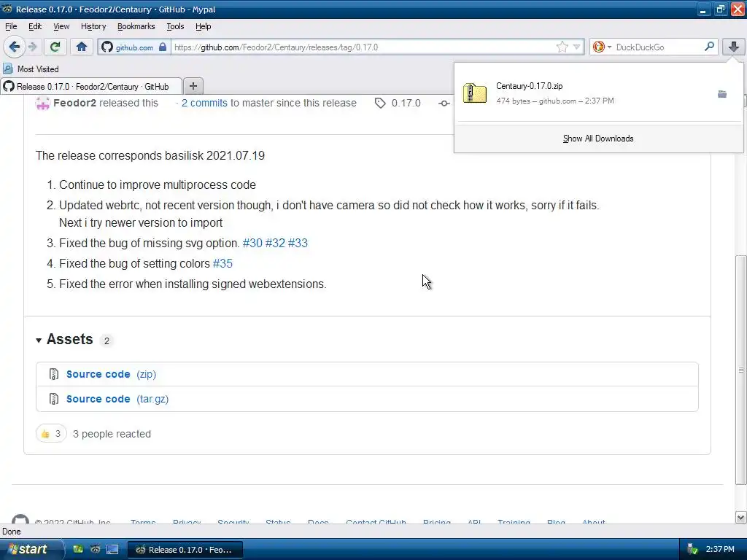The width and height of the screenshot is (747, 560).
Task: Open the View menu
Action: 61,26
